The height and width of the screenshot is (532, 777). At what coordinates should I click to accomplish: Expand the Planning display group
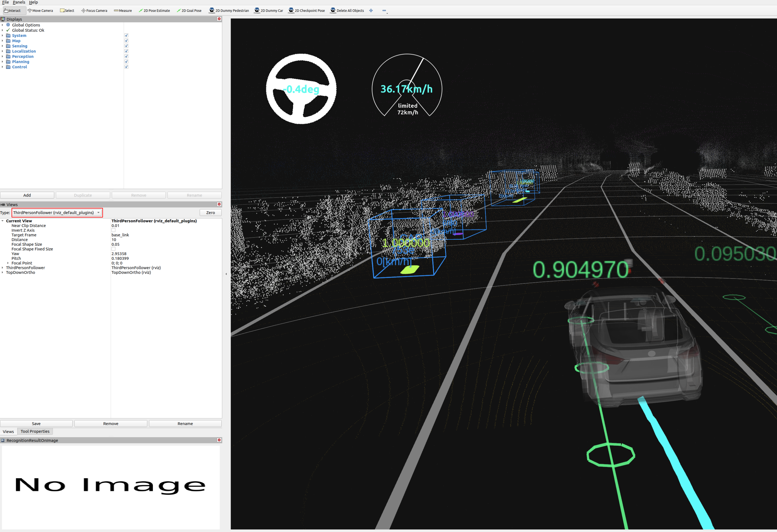[2, 61]
